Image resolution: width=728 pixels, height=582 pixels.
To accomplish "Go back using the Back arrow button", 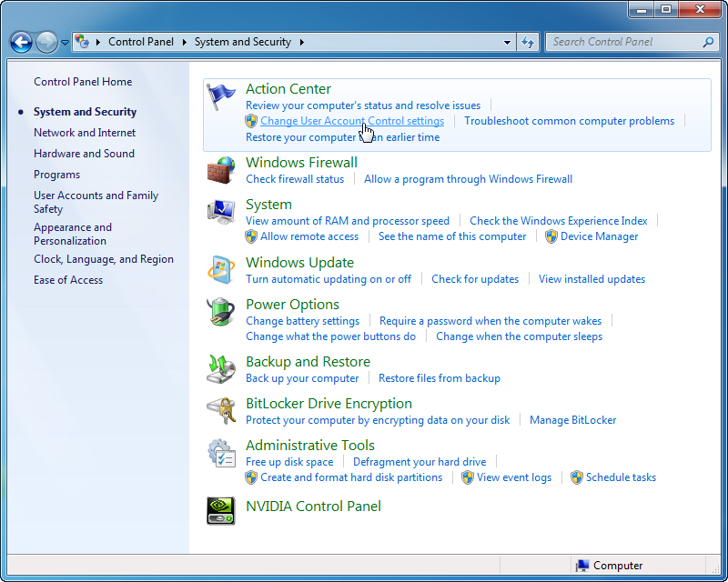I will coord(21,42).
